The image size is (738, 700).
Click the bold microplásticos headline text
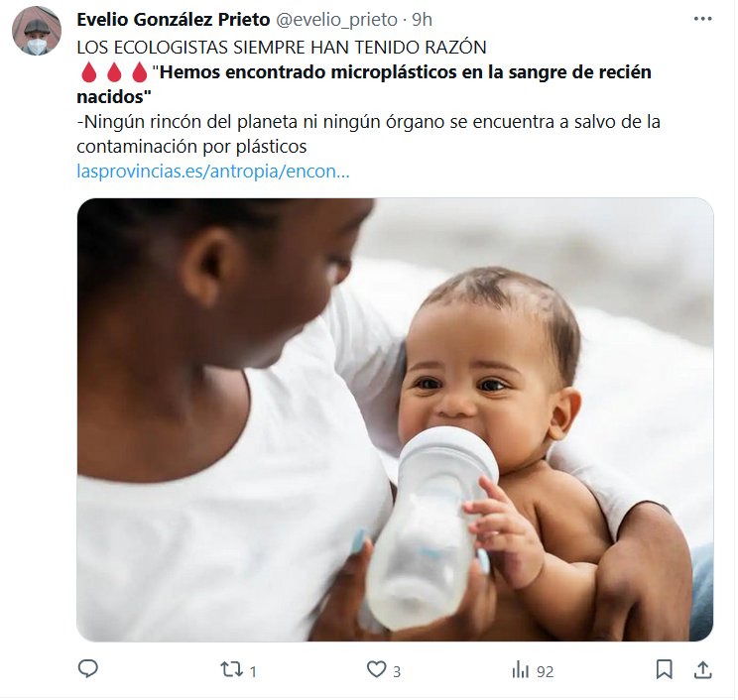[x=364, y=84]
